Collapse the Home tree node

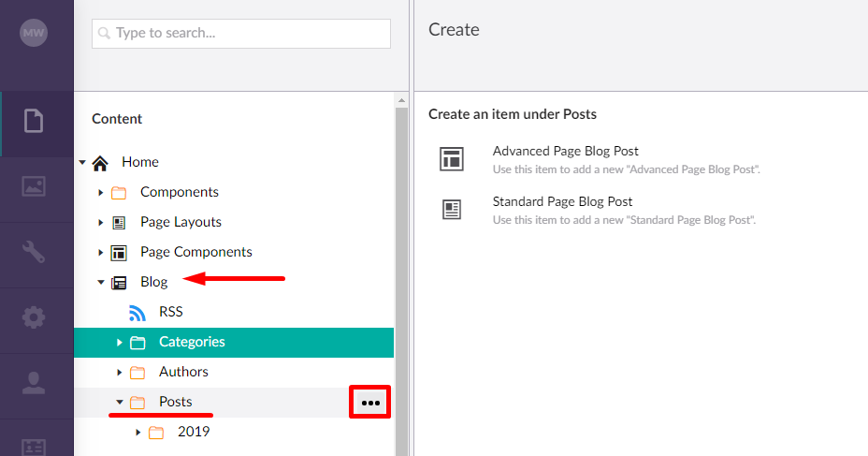82,162
